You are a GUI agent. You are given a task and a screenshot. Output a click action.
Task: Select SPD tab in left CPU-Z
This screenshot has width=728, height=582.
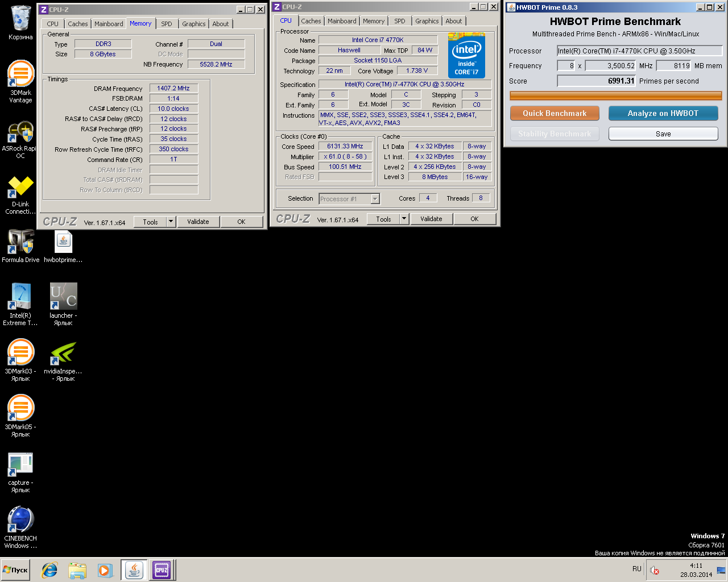click(x=167, y=24)
